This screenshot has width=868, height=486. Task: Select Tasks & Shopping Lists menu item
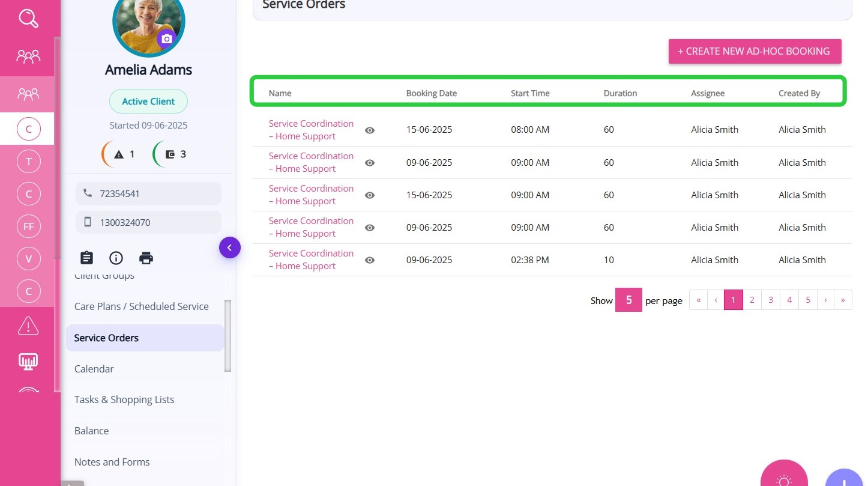pyautogui.click(x=124, y=399)
